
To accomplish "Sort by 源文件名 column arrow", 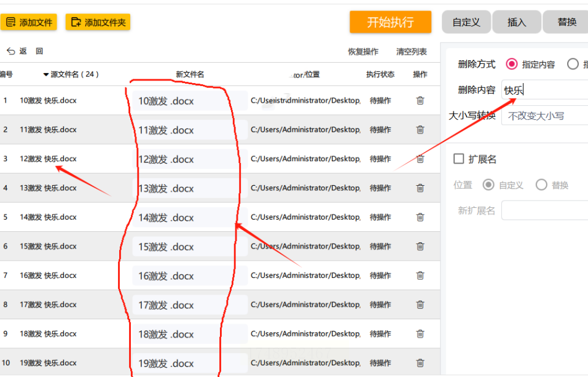I will [x=45, y=74].
